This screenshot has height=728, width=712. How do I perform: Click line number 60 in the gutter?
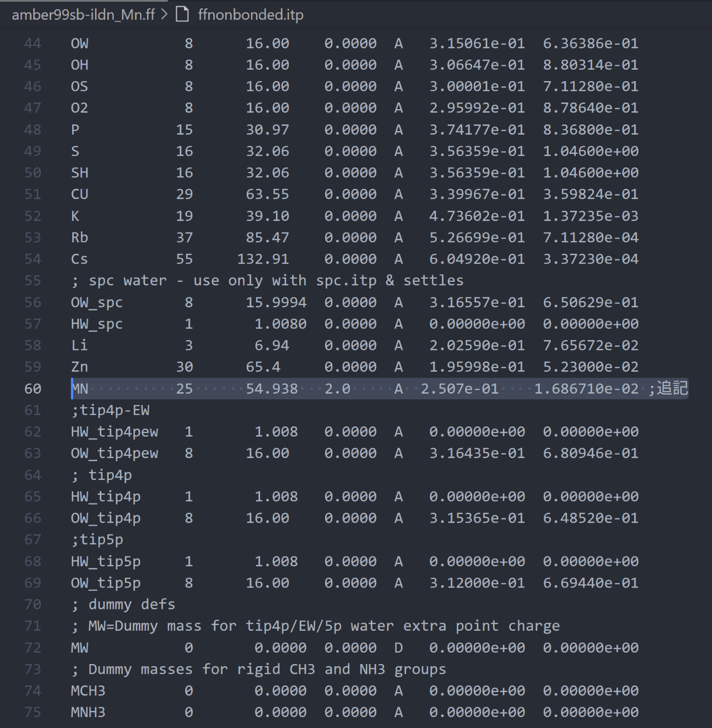coord(33,389)
